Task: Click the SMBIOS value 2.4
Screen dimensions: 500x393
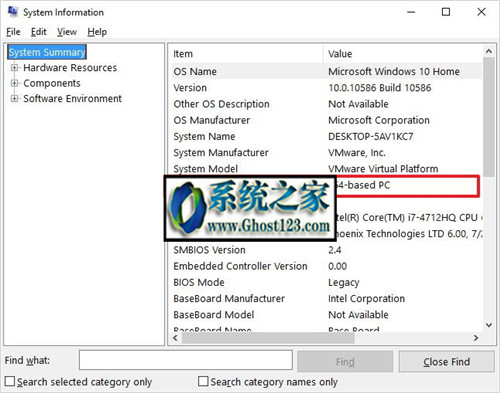Action: pyautogui.click(x=335, y=250)
